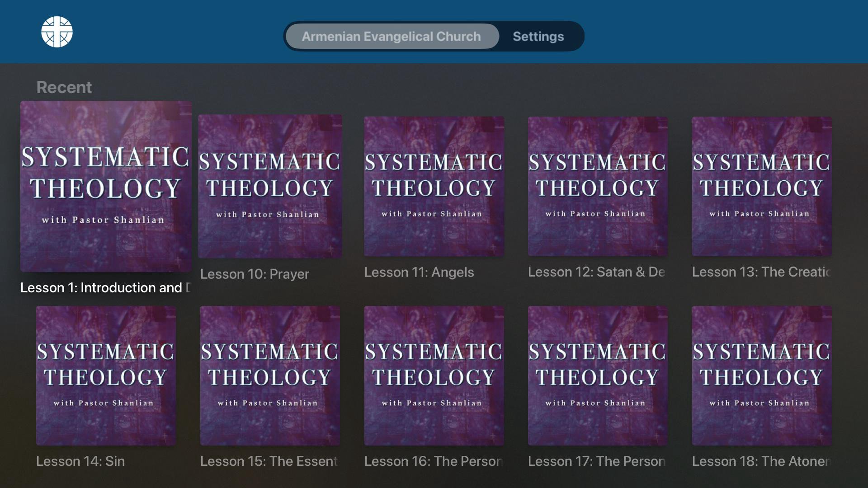Open the Settings tab
Image resolution: width=868 pixels, height=488 pixels.
[538, 37]
